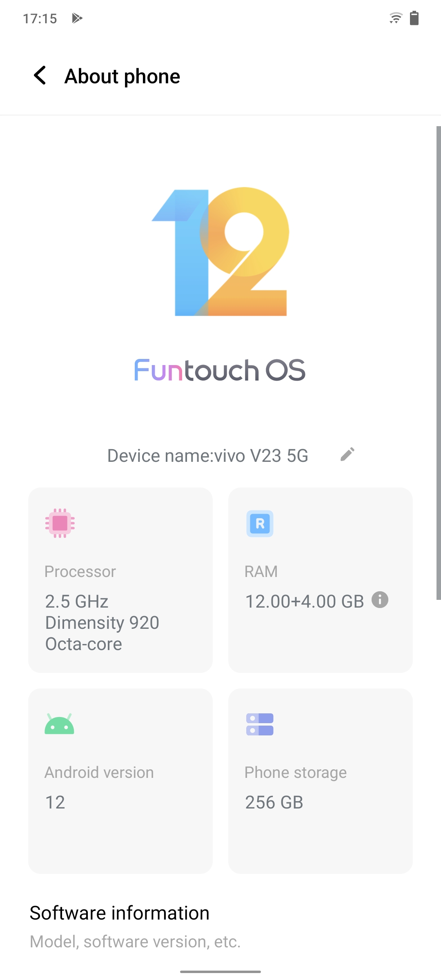Screen dimensions: 441x980
Task: Open the RAM info circle icon
Action: [380, 600]
